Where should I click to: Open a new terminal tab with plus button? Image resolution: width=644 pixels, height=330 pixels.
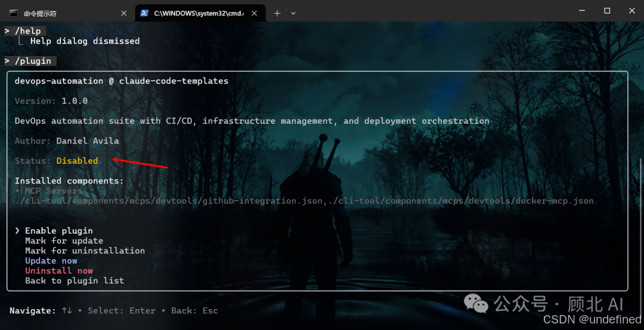277,13
